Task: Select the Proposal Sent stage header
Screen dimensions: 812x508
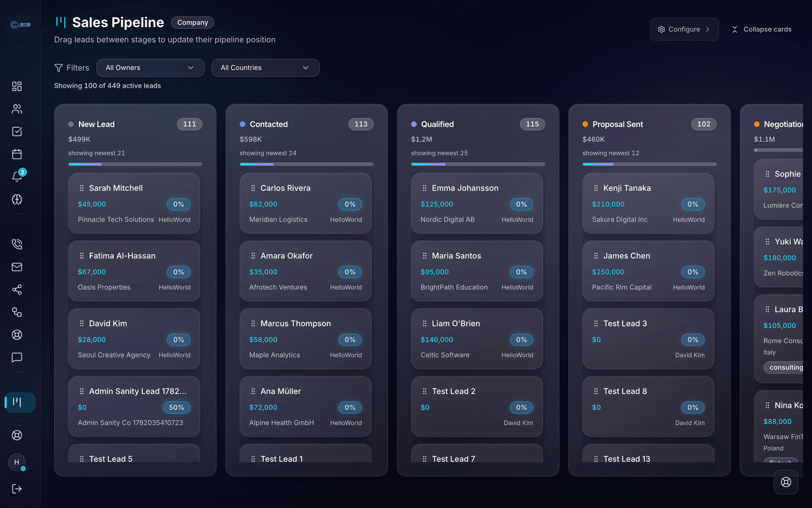Action: 617,124
